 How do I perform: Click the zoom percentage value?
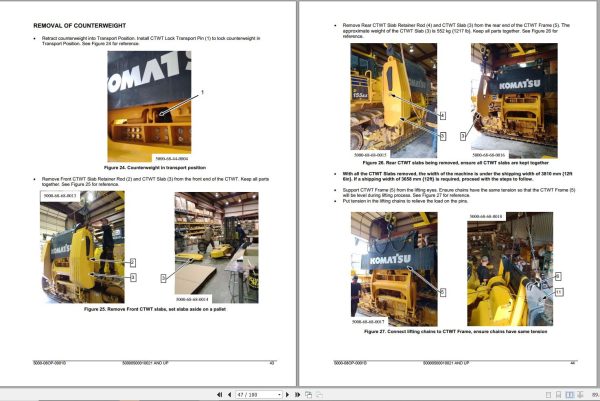pos(595,395)
